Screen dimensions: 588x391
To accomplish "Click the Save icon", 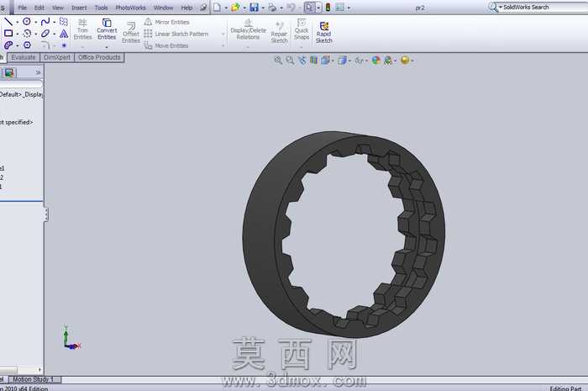I will (x=254, y=7).
